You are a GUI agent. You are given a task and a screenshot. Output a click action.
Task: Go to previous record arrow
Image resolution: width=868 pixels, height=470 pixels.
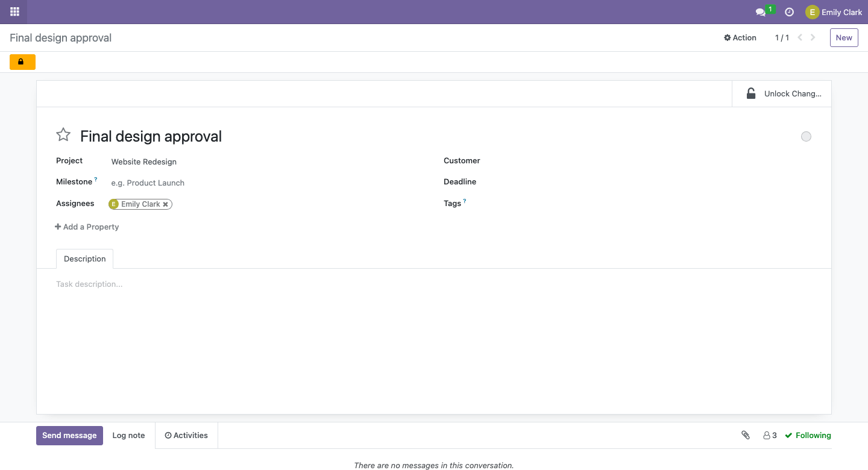800,37
